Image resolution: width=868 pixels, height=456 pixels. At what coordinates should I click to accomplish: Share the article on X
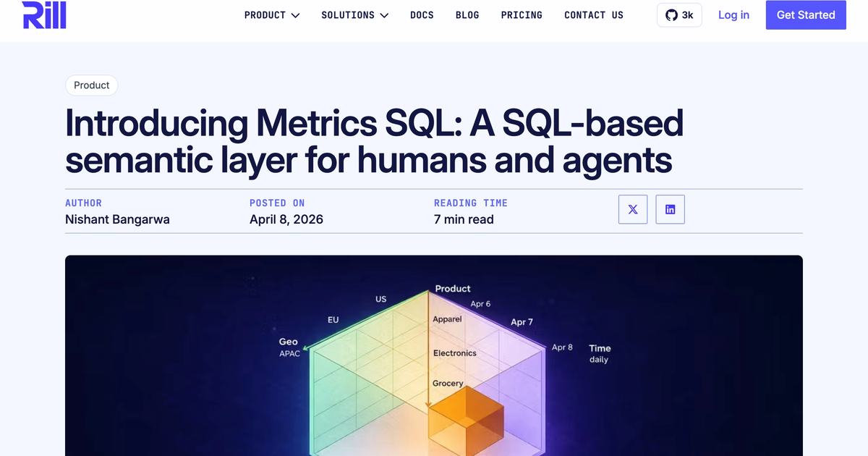pos(633,209)
